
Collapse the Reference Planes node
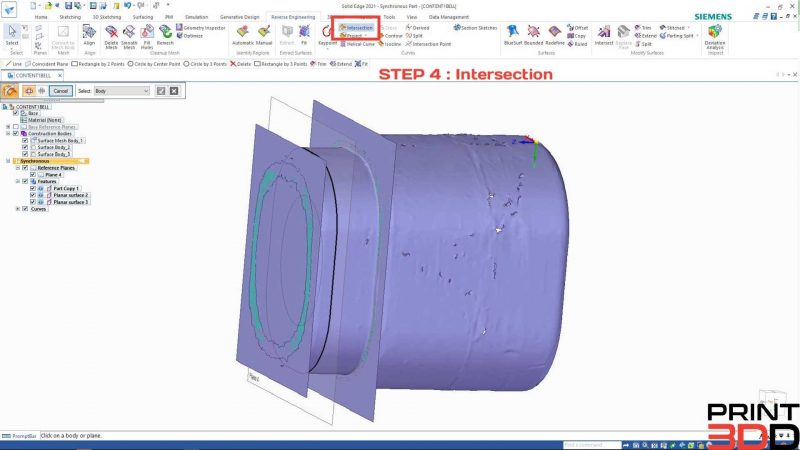18,167
